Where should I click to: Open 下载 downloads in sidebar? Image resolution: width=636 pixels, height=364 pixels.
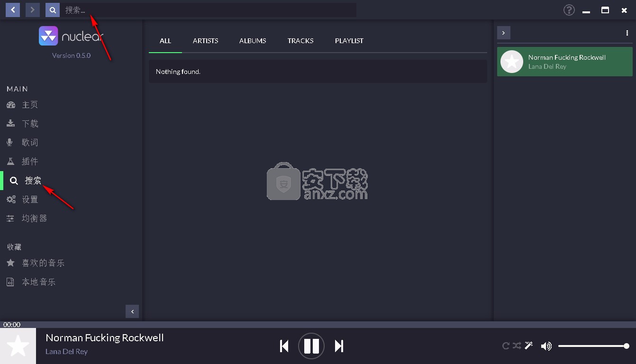click(22, 124)
